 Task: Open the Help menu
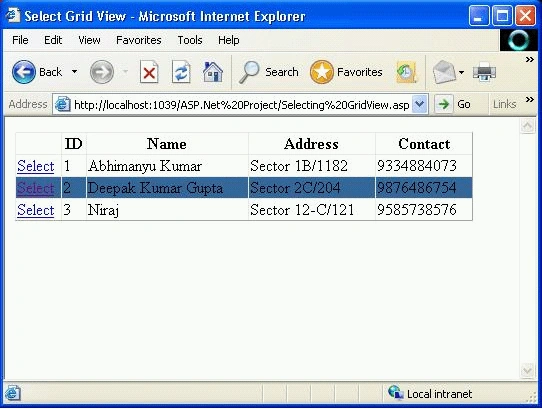228,40
